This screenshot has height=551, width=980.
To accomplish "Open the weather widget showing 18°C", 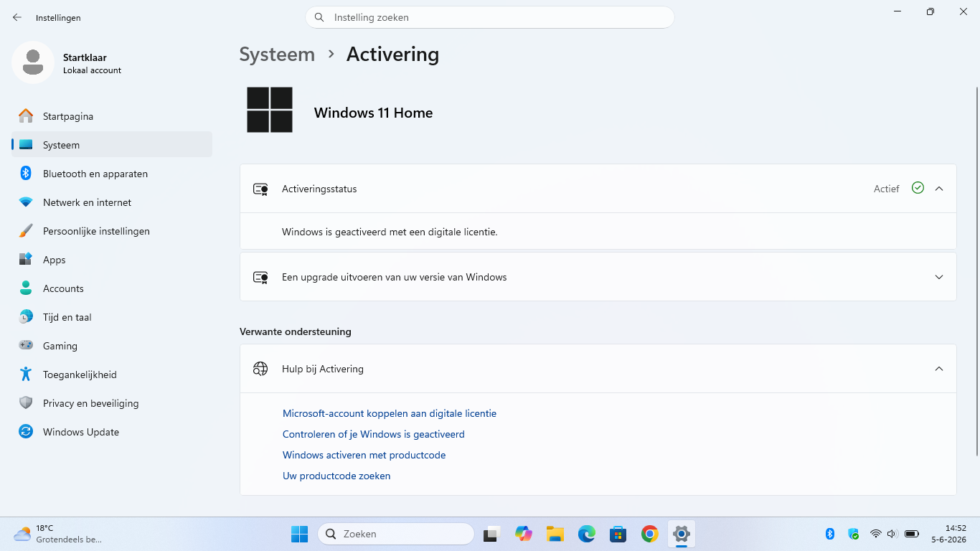I will 57,534.
